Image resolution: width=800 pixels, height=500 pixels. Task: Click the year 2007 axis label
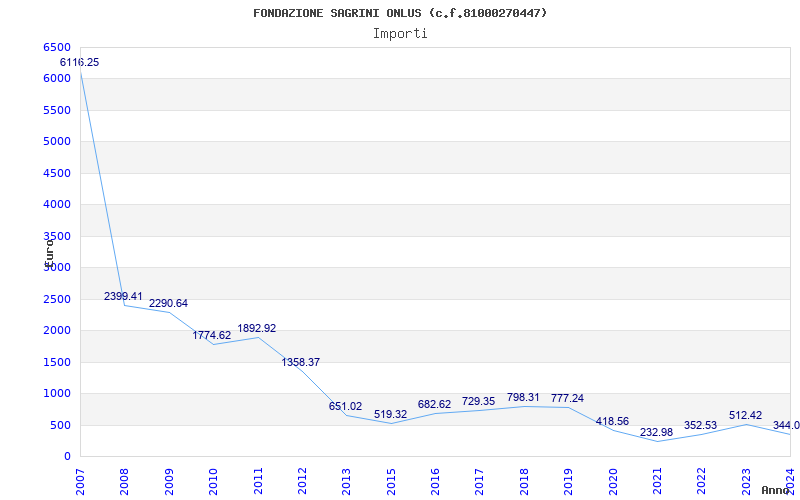click(x=80, y=482)
